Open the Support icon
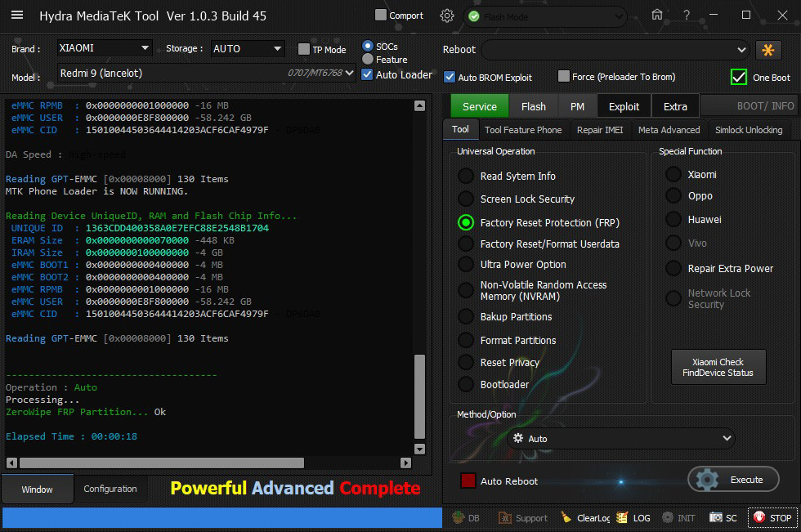The height and width of the screenshot is (532, 801). (x=505, y=518)
